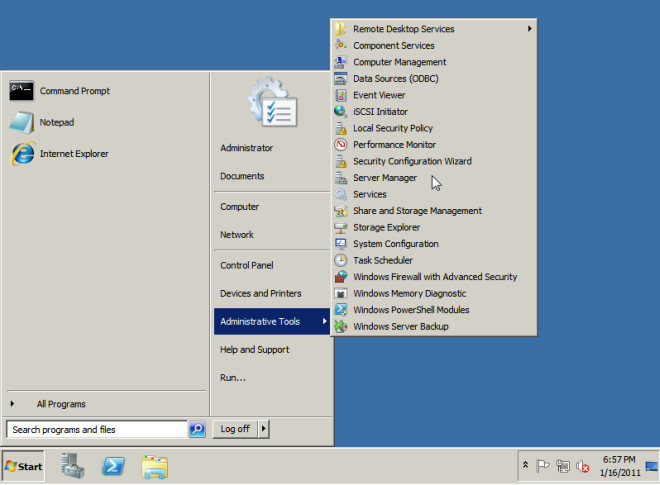Click the Remote Desktop Services folder icon

(341, 29)
